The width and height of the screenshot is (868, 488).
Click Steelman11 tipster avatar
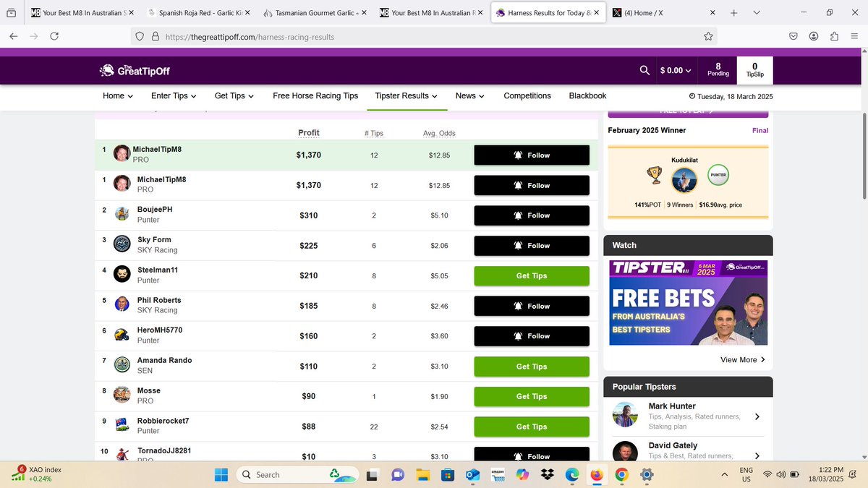click(x=122, y=275)
